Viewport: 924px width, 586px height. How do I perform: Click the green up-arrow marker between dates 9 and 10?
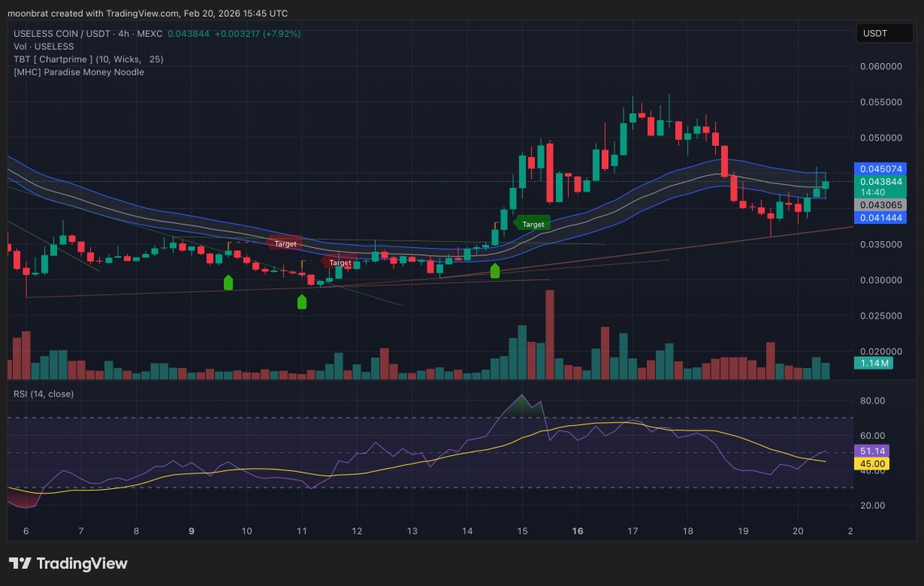(x=228, y=283)
